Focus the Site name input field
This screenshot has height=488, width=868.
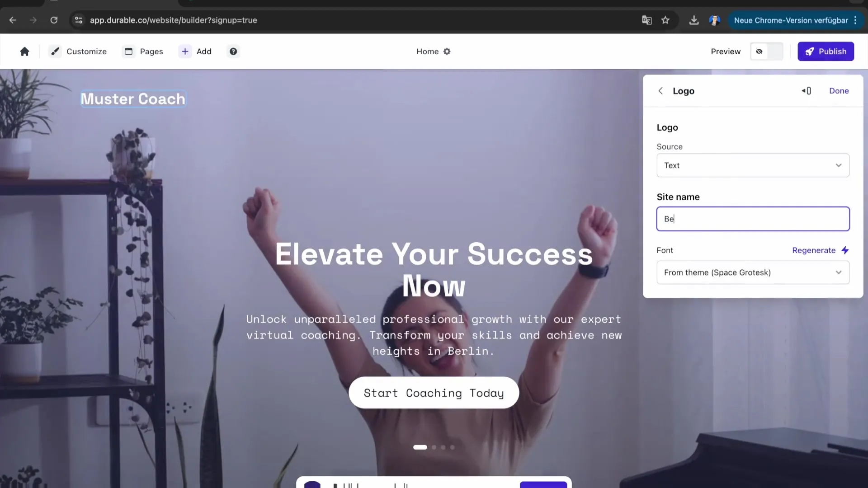tap(753, 219)
